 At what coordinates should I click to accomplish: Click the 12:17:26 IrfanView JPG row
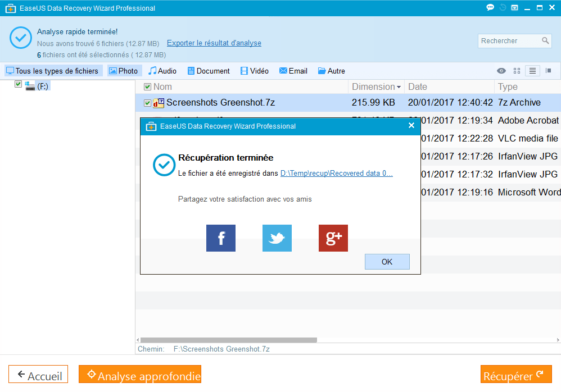pos(491,156)
